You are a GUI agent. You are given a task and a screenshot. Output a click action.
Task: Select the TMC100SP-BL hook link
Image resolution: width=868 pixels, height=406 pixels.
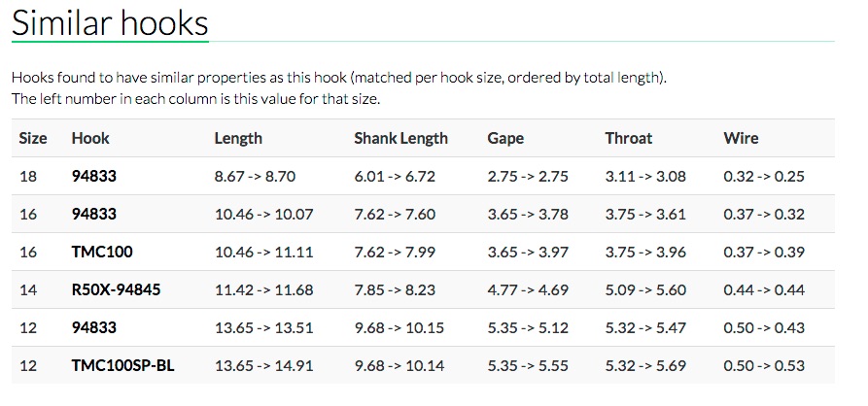(x=122, y=366)
